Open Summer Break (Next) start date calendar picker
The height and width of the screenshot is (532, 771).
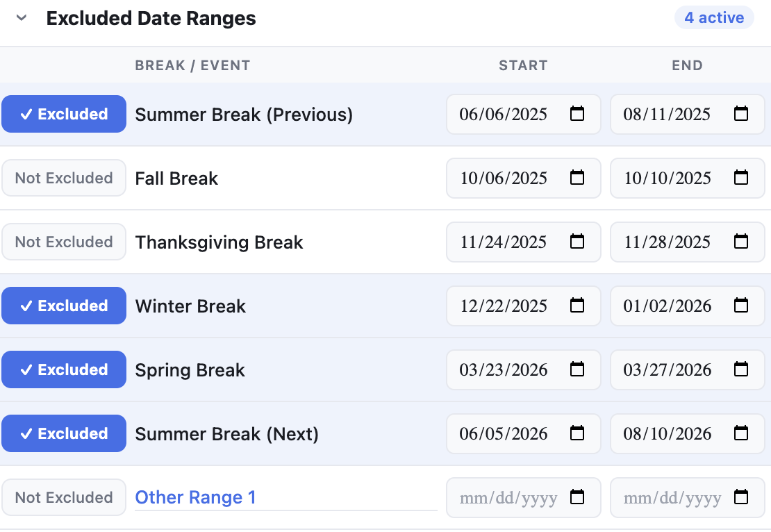[577, 433]
